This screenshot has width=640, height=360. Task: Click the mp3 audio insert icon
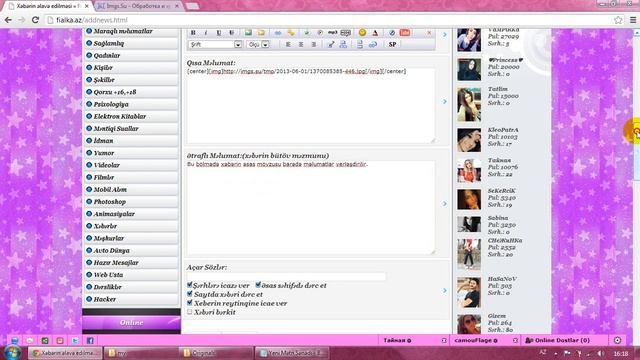(x=333, y=33)
